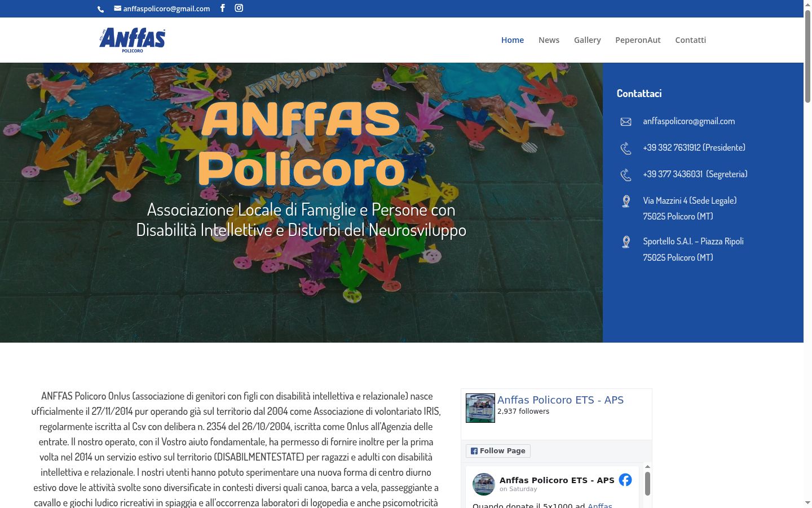Click the phone icon in top bar
Screen dimensions: 812x508
click(x=100, y=9)
